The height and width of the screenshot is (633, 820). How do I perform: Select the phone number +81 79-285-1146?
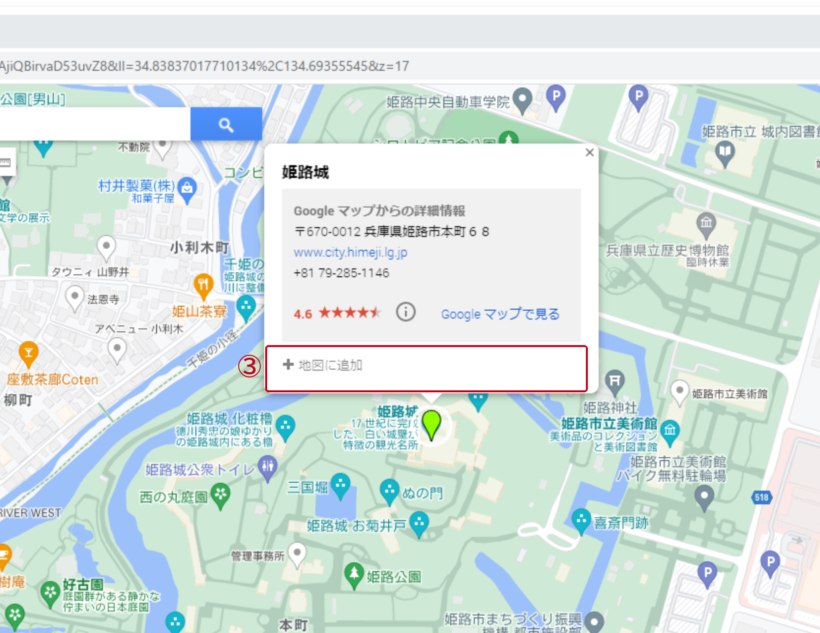341,273
